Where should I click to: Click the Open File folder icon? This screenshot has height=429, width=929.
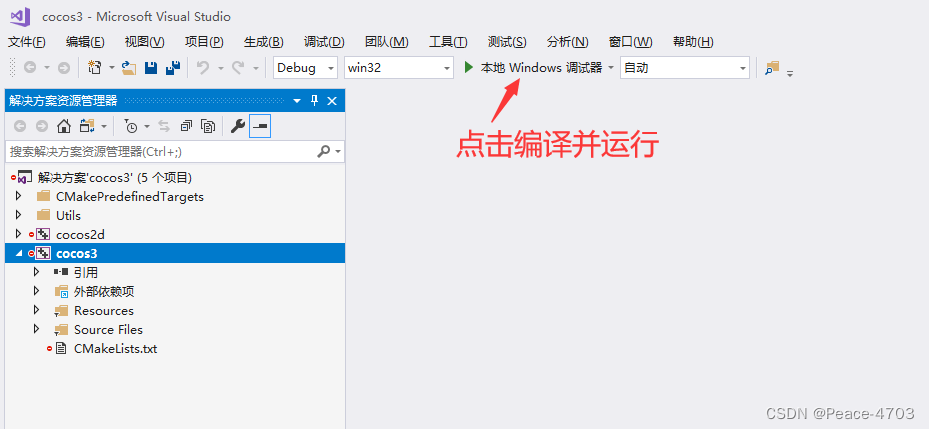(x=129, y=68)
